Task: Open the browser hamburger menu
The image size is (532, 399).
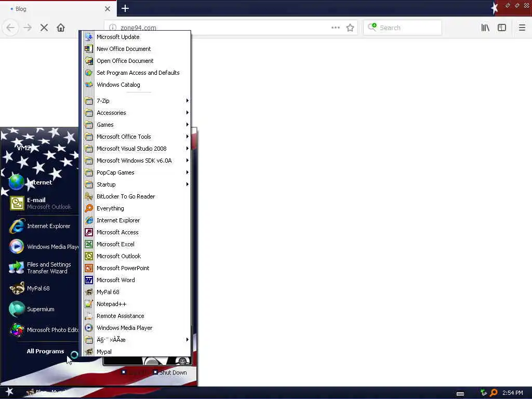Action: pyautogui.click(x=522, y=28)
